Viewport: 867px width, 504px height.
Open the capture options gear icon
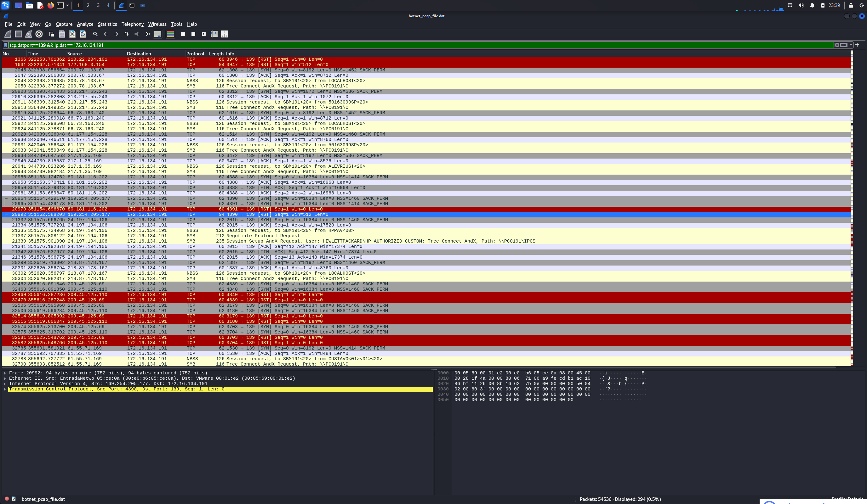pyautogui.click(x=39, y=34)
